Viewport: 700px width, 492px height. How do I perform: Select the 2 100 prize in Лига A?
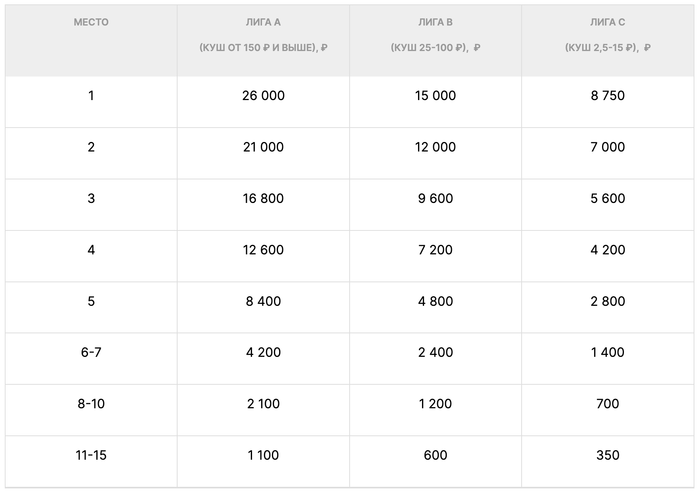[263, 404]
